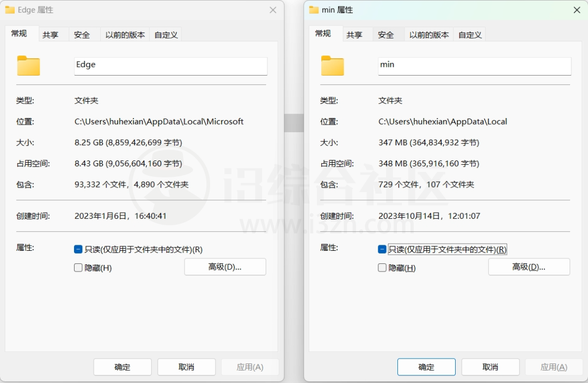Click the text 93,332 个文件，4,890 个文件夹

[x=131, y=184]
